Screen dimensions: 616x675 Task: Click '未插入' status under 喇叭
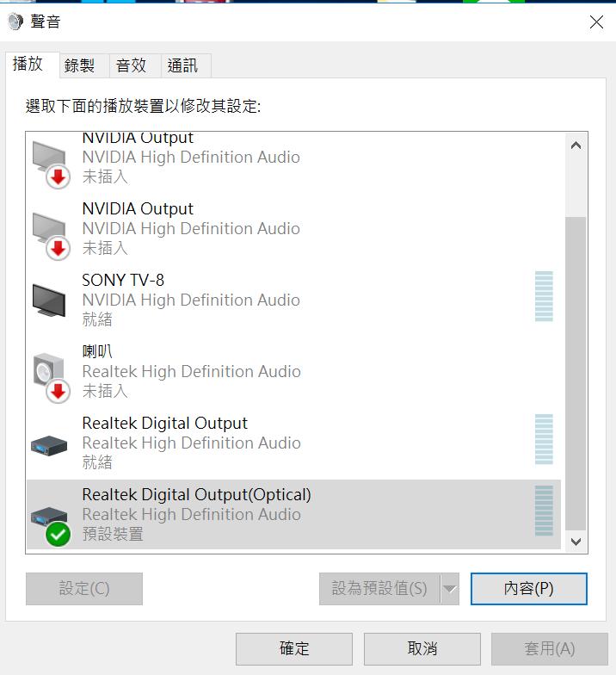point(105,391)
